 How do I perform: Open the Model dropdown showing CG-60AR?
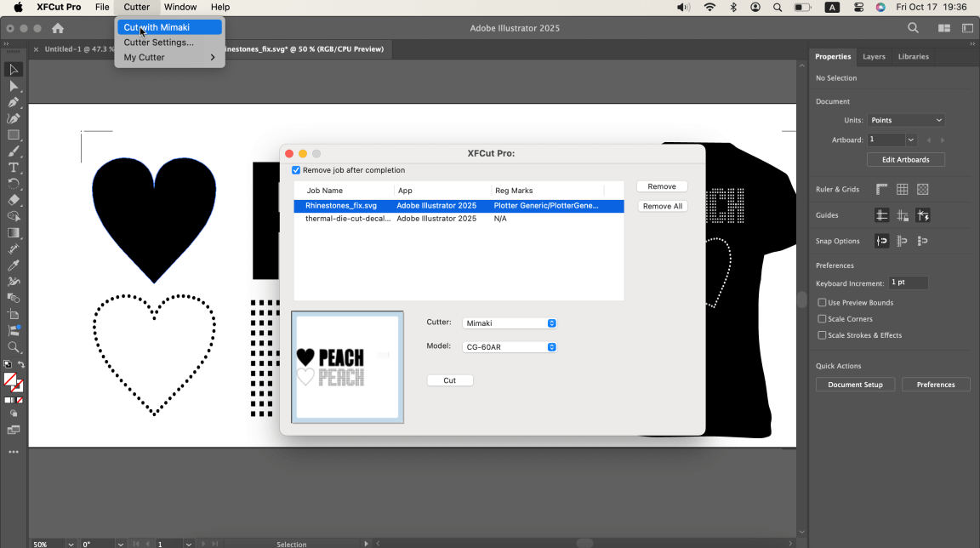pyautogui.click(x=510, y=347)
